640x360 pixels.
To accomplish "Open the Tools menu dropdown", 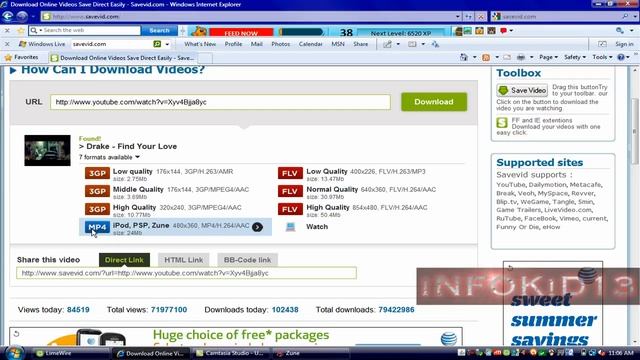I will point(602,58).
